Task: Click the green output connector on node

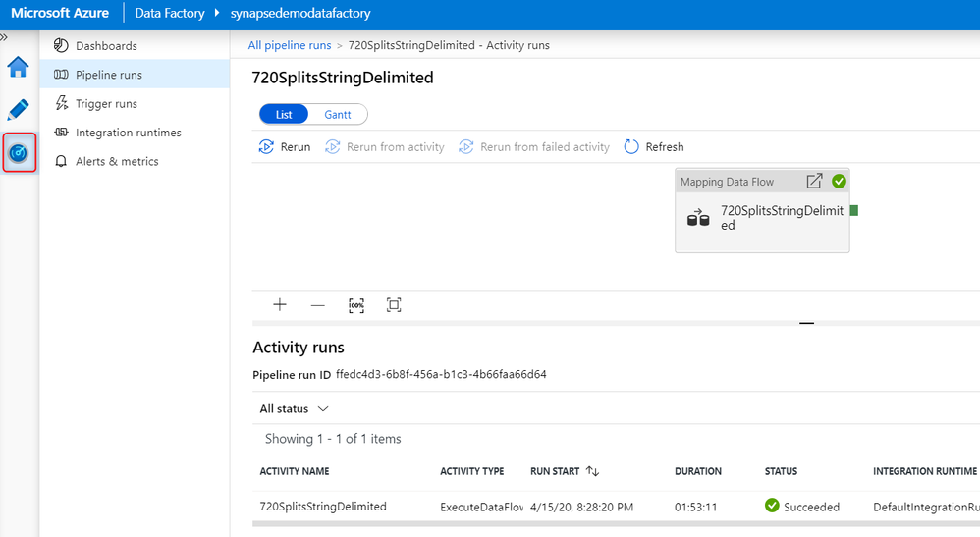Action: (x=853, y=211)
